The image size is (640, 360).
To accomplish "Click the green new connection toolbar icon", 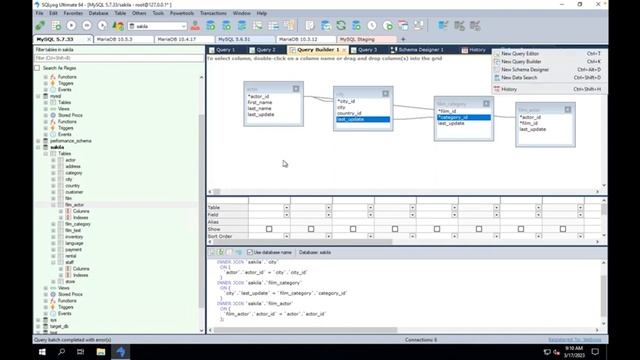I will click(40, 26).
